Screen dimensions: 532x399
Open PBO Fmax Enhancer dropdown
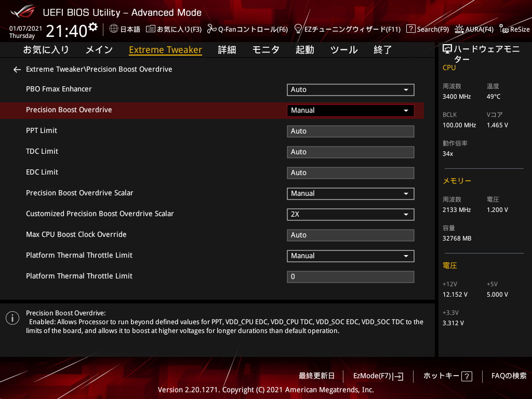click(x=351, y=89)
